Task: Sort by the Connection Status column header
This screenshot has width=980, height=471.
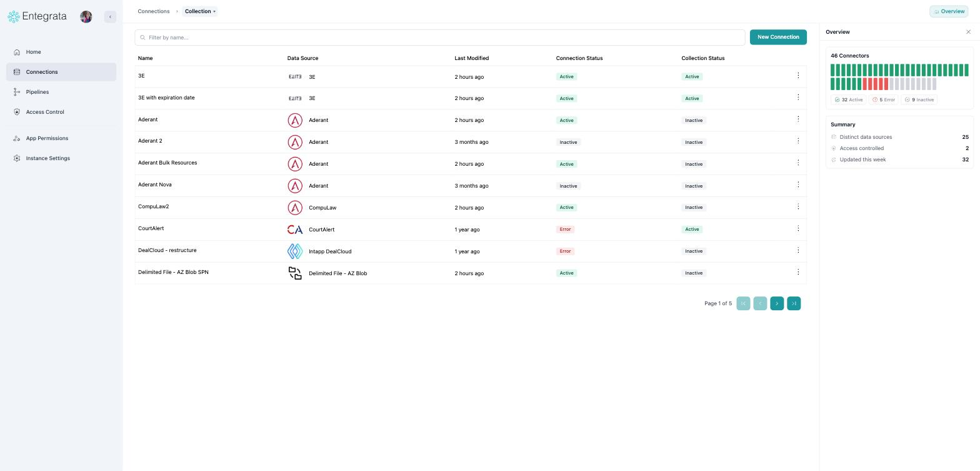Action: [x=579, y=58]
